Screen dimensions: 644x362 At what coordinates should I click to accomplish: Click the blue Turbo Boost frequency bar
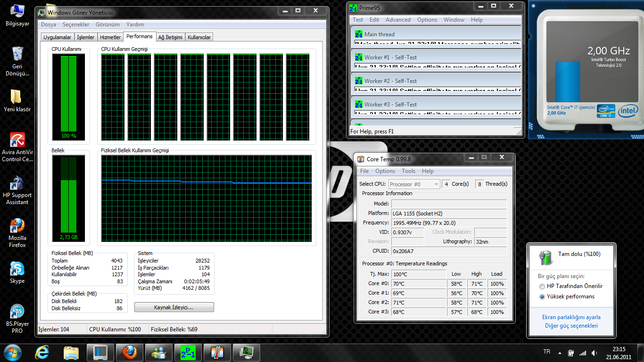[x=567, y=82]
